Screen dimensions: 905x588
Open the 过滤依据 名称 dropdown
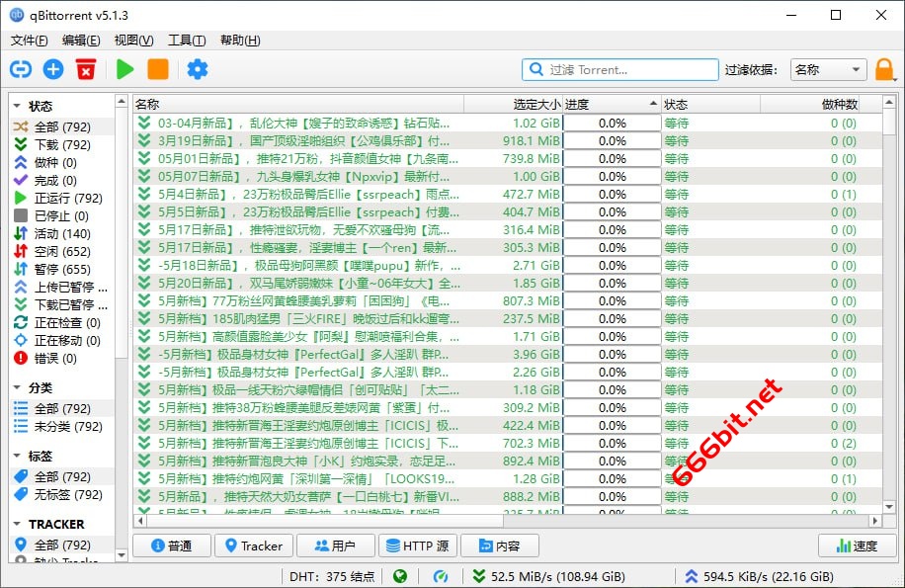tap(829, 70)
